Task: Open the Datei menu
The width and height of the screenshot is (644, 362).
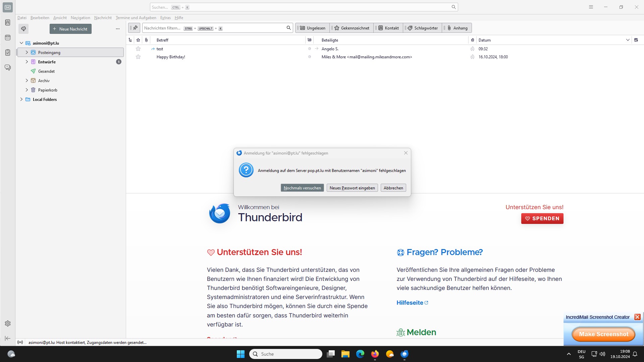Action: coord(22,18)
